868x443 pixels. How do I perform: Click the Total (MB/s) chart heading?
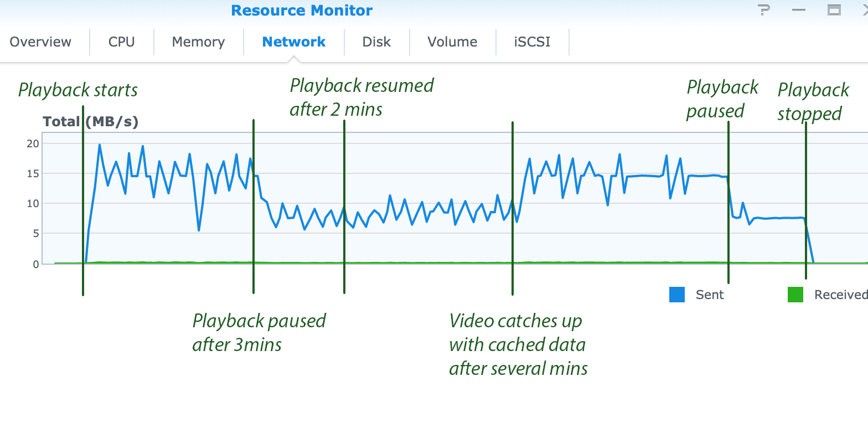click(x=90, y=122)
